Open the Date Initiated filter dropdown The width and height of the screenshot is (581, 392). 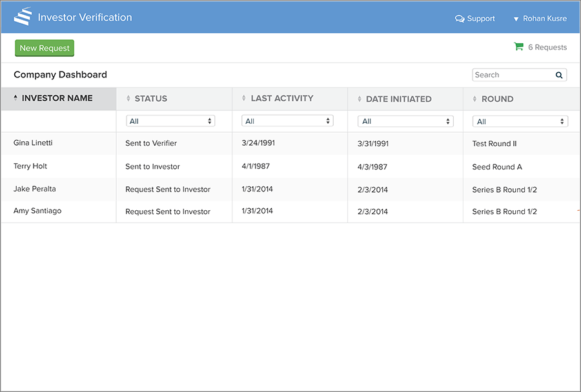coord(405,121)
